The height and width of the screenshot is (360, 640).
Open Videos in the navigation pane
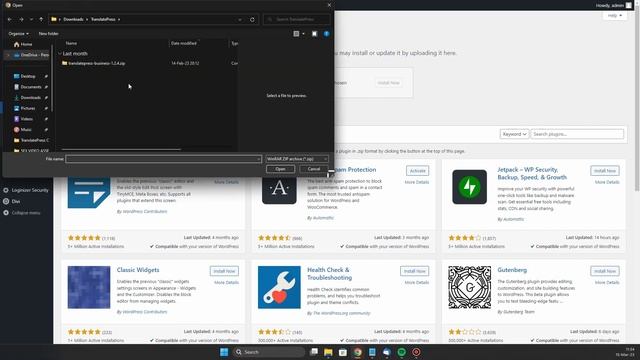point(27,119)
